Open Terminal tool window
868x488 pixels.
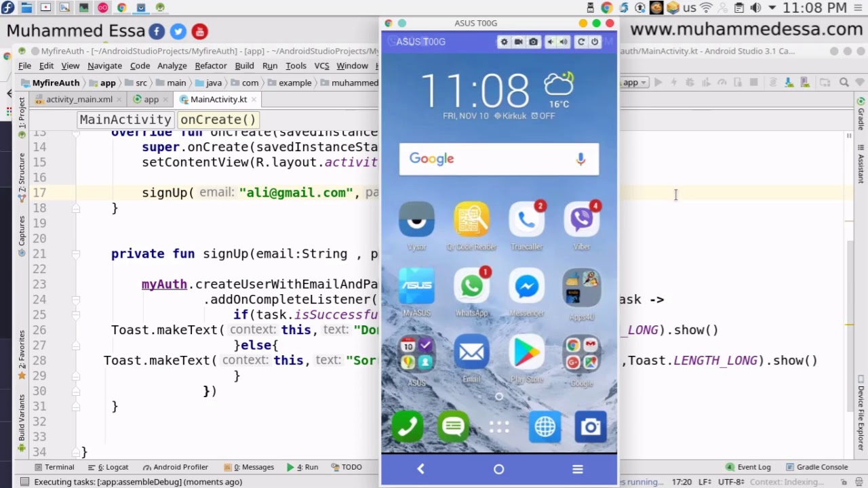point(54,467)
